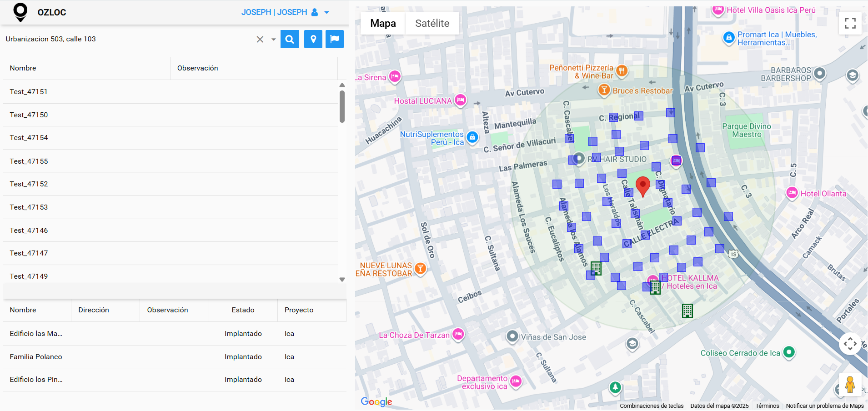Screen dimensions: 868x411
Task: Open Google Maps via Google logo
Action: click(x=376, y=401)
